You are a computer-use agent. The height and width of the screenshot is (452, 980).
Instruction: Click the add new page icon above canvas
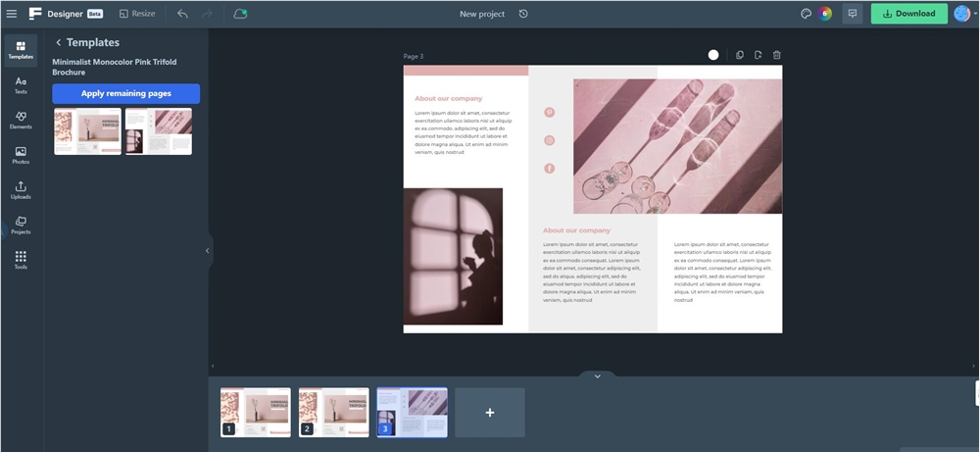click(759, 55)
